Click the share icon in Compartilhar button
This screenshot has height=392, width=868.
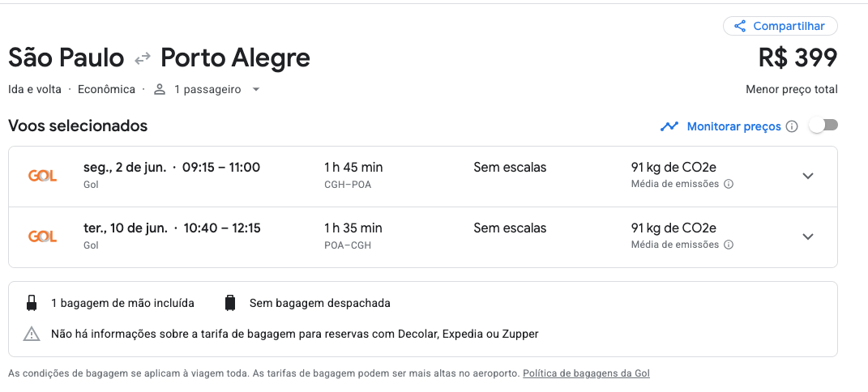click(740, 26)
